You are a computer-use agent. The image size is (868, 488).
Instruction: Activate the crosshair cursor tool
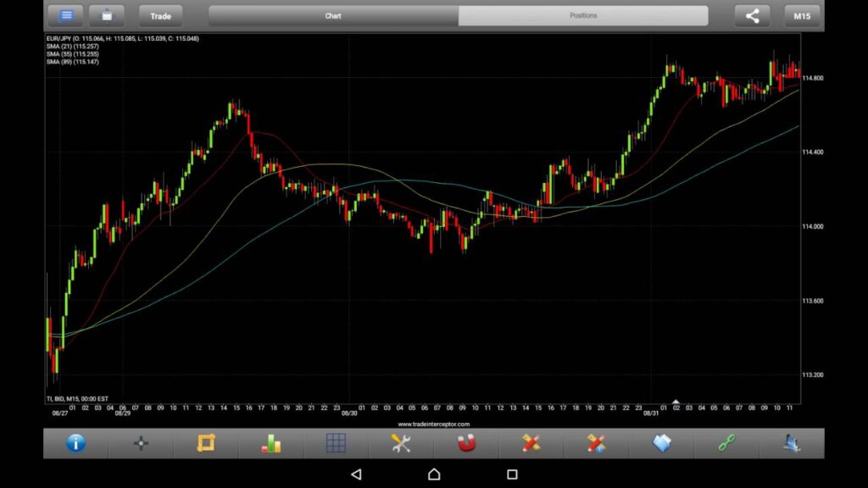pos(141,443)
